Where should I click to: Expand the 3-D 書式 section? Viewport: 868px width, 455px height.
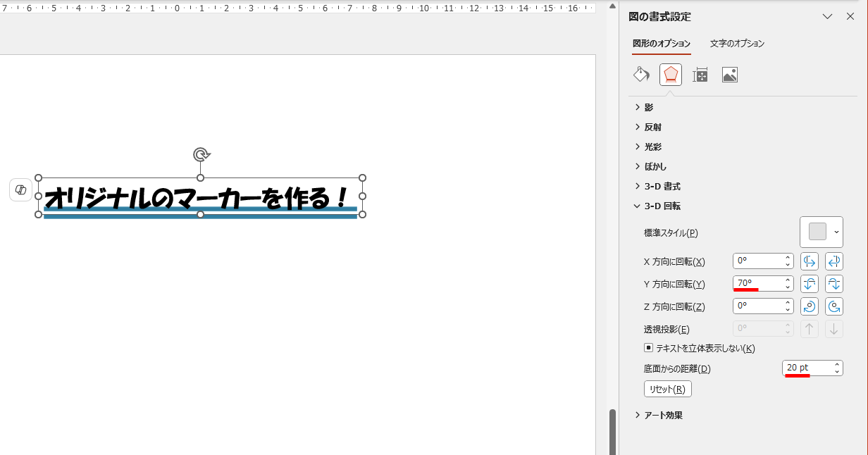pyautogui.click(x=663, y=186)
